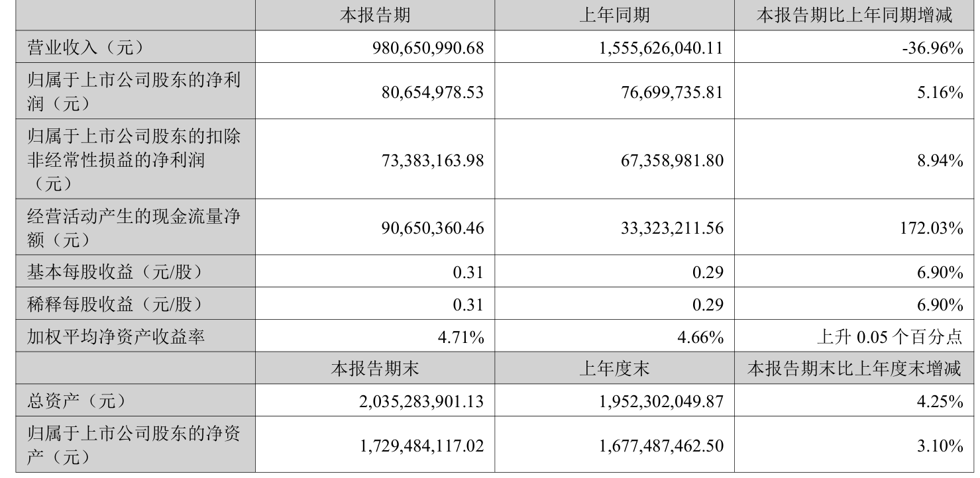
Task: Select the 上升 0.05 个百分点 cell
Action: point(893,337)
